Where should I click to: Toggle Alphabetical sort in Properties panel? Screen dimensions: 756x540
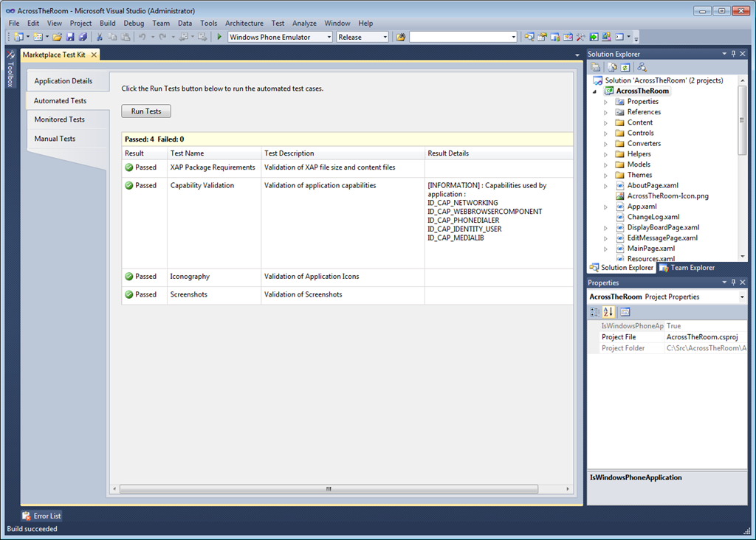click(x=608, y=312)
